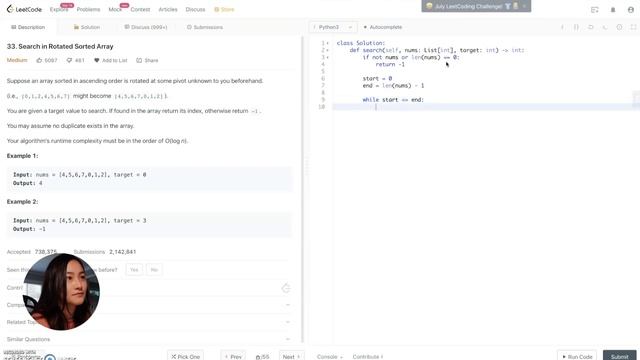Reset code to default with the revert icon
640x360 pixels.
tap(590, 27)
